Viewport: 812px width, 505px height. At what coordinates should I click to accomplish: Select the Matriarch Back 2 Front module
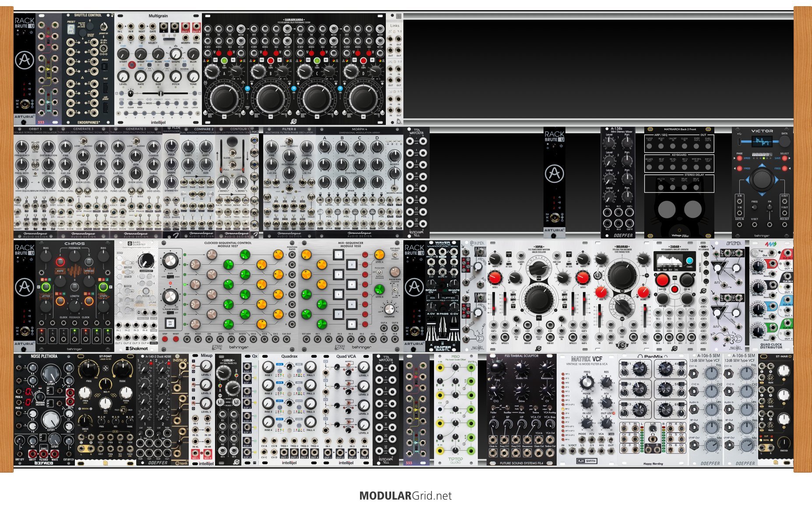[x=679, y=183]
